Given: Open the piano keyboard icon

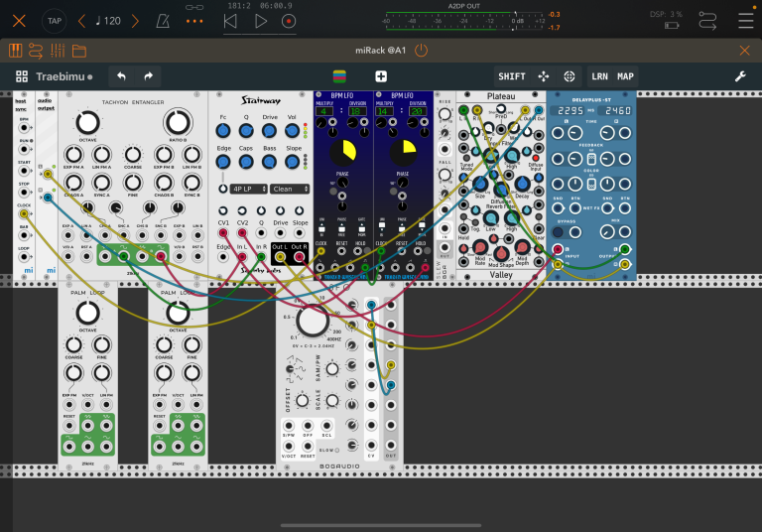Looking at the screenshot, I should coord(15,51).
